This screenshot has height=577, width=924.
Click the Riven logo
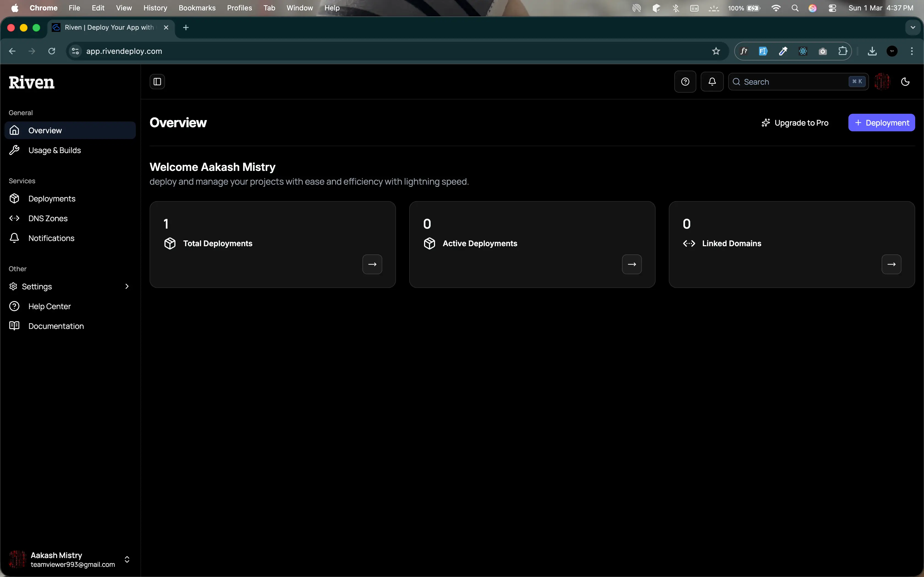click(x=31, y=81)
